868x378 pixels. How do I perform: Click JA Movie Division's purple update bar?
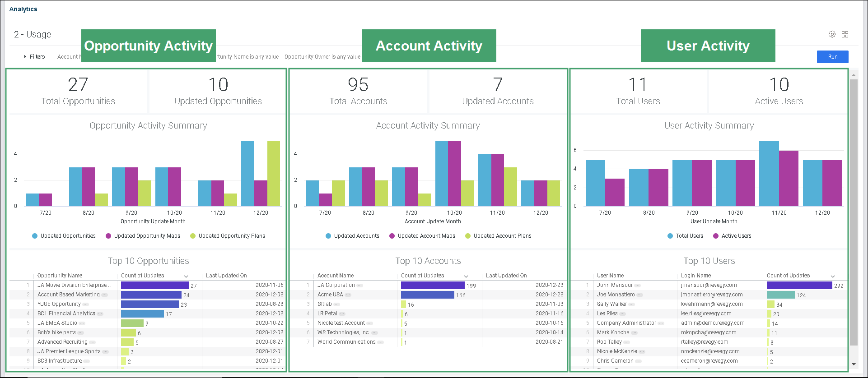(154, 286)
